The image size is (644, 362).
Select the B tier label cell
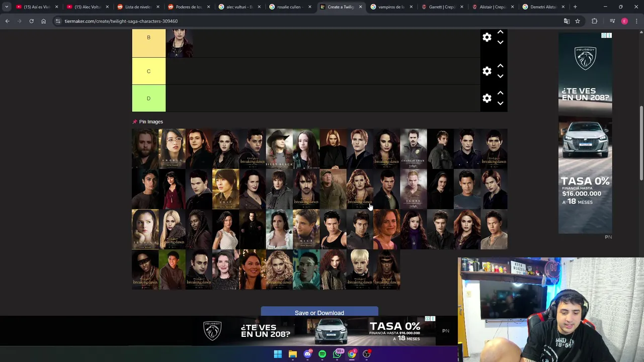[x=148, y=43]
